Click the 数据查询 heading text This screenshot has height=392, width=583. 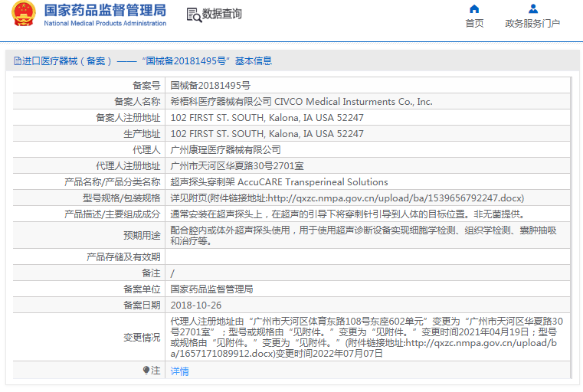point(222,14)
